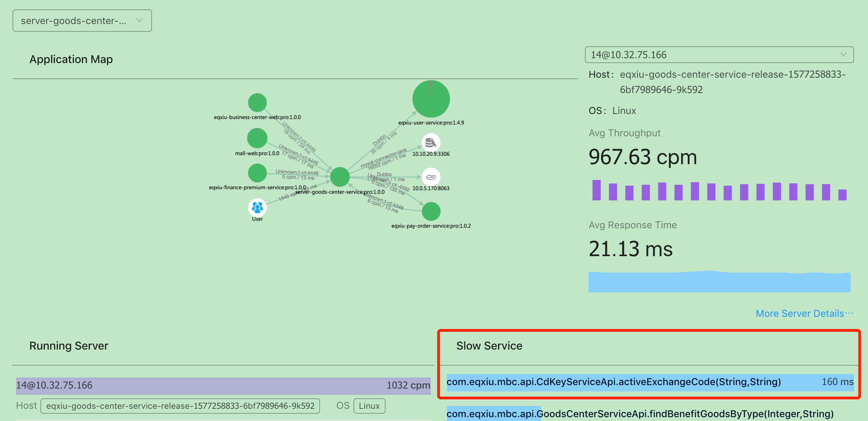
Task: Click the eqxiu-goods-center-service-release host tag
Action: pyautogui.click(x=180, y=406)
